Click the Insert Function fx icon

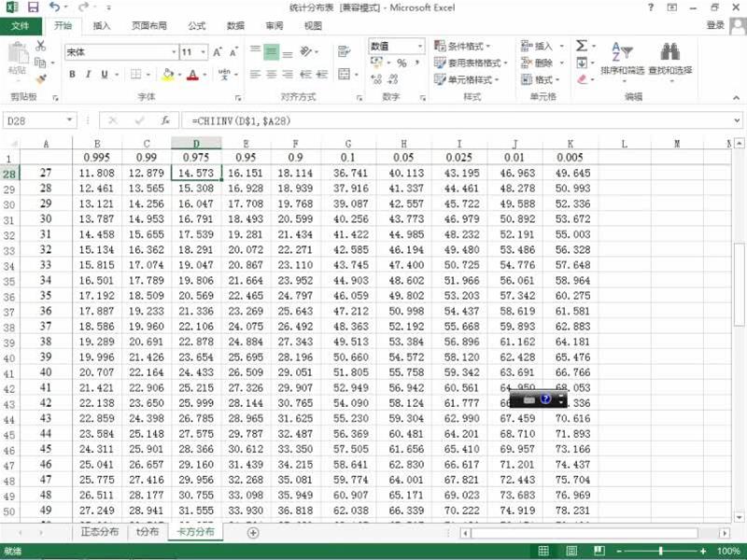tap(165, 120)
